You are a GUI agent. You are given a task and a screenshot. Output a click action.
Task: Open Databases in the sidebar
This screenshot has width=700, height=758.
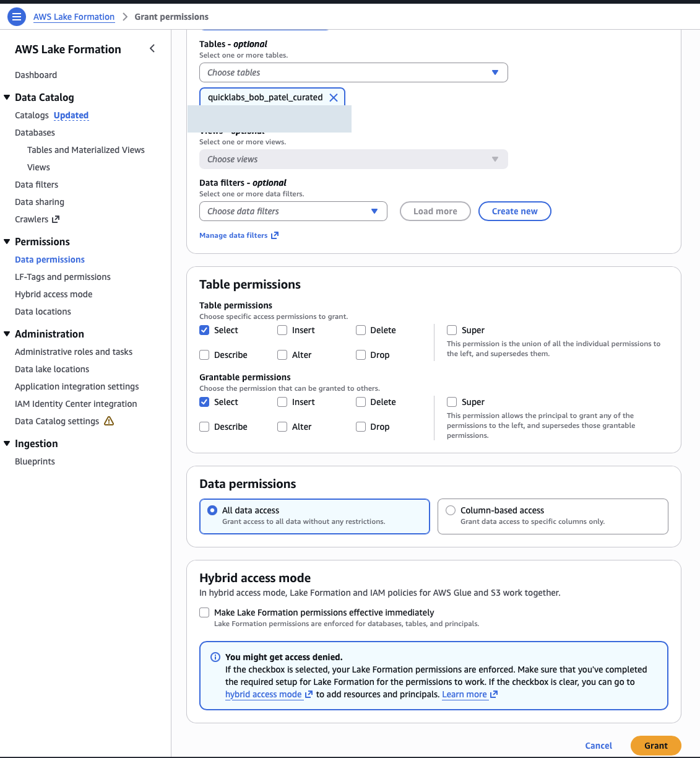tap(35, 133)
